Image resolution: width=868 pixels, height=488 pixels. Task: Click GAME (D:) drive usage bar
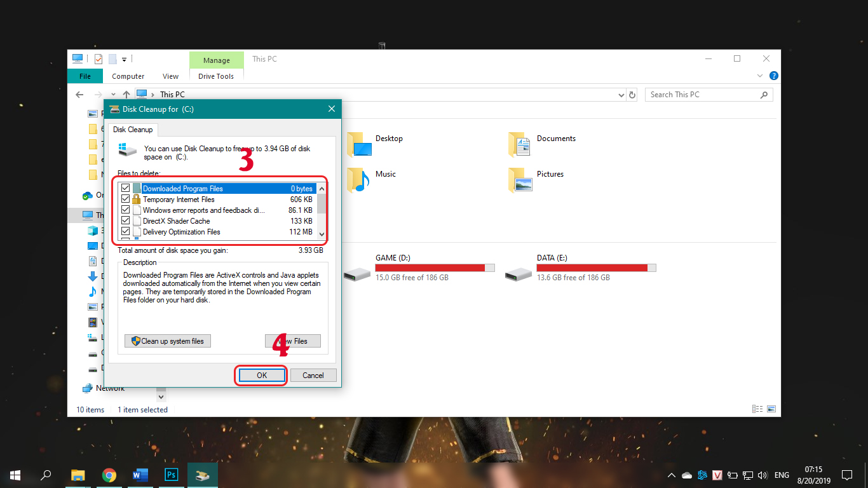pos(435,268)
